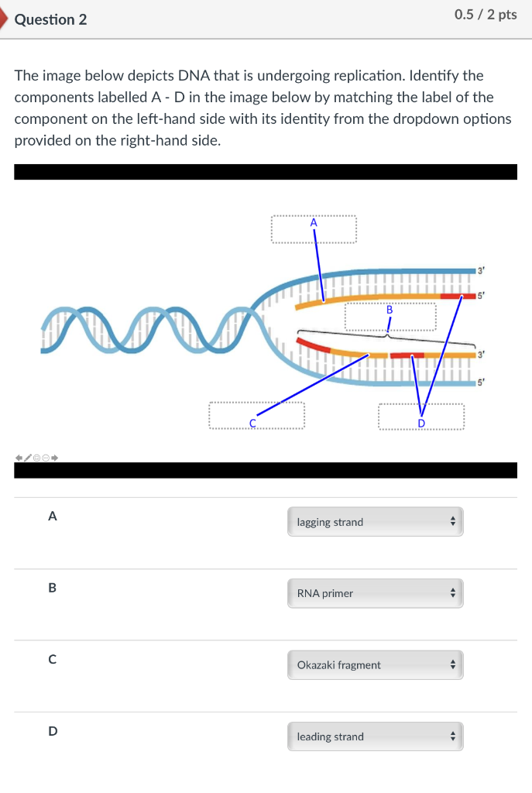Click the dashed answer box below label B
This screenshot has width=532, height=793.
[x=391, y=317]
